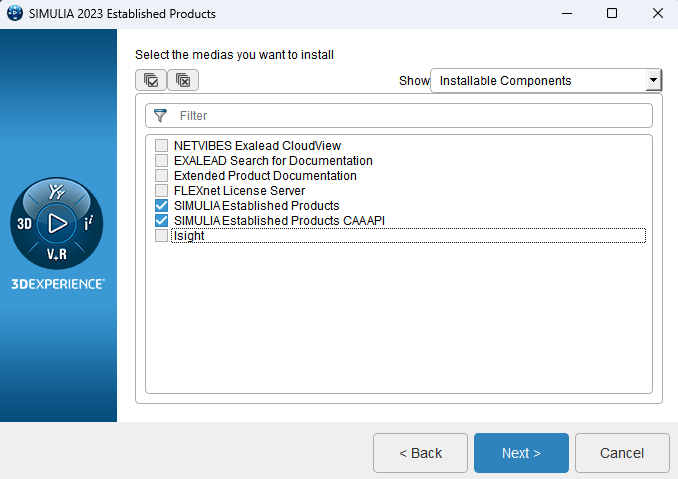Check the NETVIBES Exalead CloudView checkbox
This screenshot has width=678, height=479.
[x=161, y=146]
